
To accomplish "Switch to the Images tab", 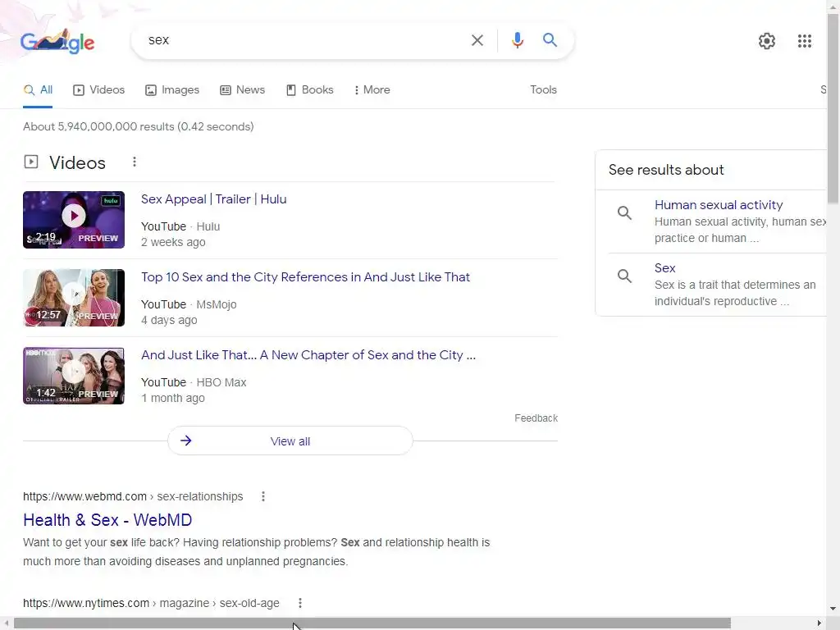I will (172, 90).
